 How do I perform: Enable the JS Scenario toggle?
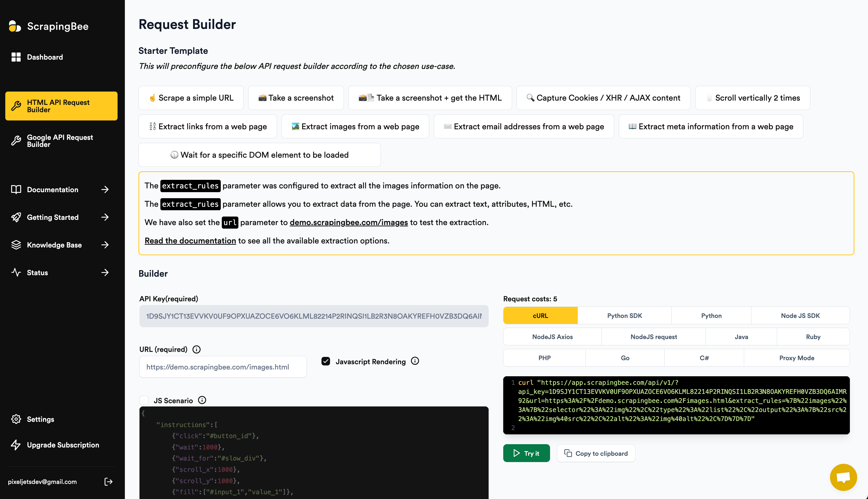pyautogui.click(x=144, y=400)
